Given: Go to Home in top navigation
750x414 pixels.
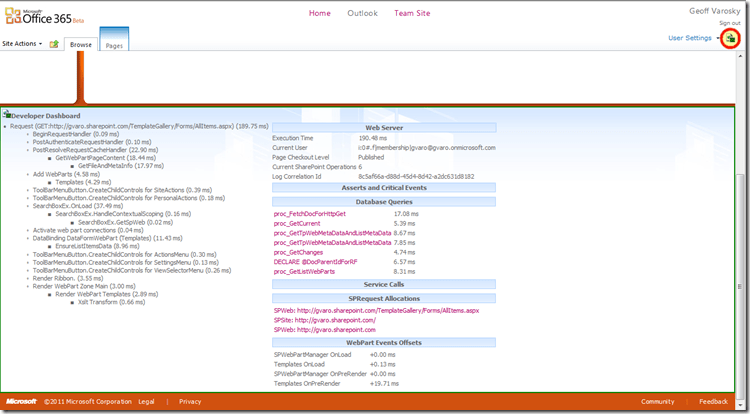Looking at the screenshot, I should (x=320, y=14).
